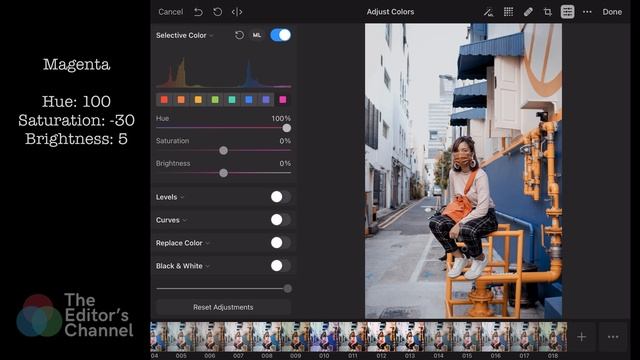Select preset thumbnail 005

(x=181, y=337)
